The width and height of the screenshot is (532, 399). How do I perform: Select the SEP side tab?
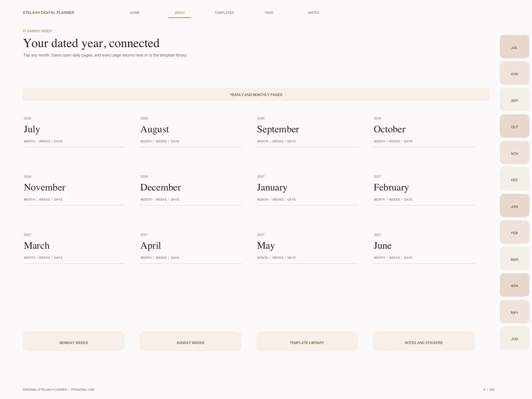[x=514, y=99]
